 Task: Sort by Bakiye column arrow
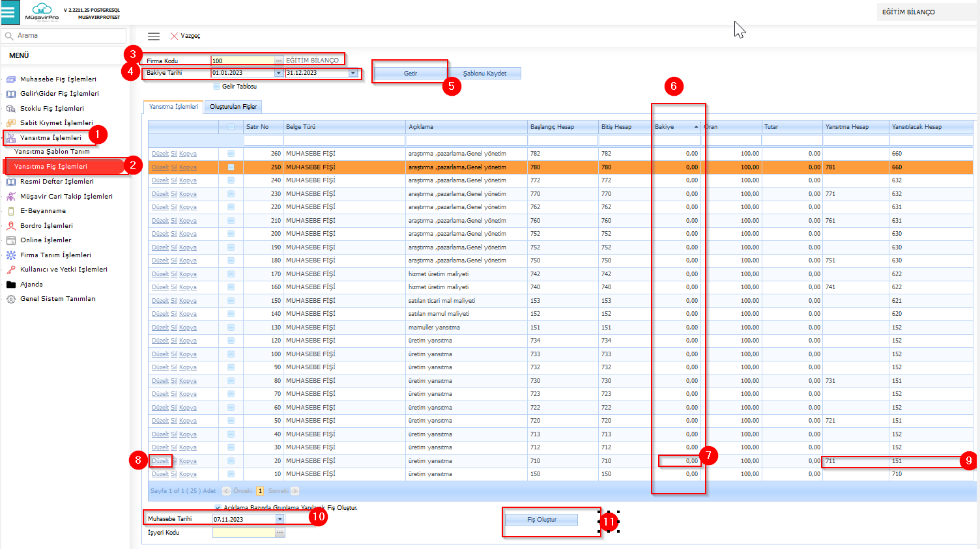coord(696,127)
